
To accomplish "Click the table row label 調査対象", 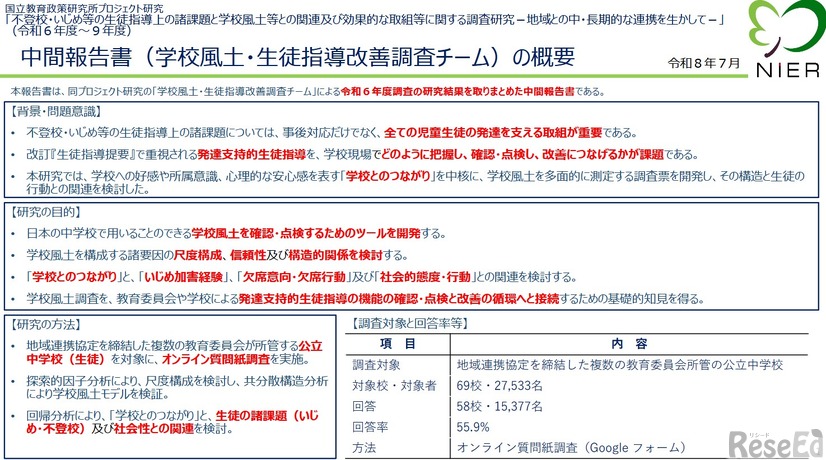I will pyautogui.click(x=376, y=365).
